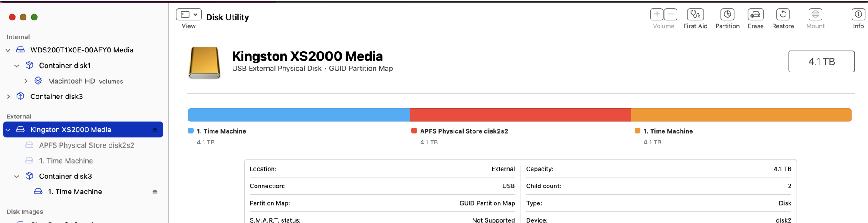
Task: Click the Device disk2 value
Action: [x=783, y=220]
